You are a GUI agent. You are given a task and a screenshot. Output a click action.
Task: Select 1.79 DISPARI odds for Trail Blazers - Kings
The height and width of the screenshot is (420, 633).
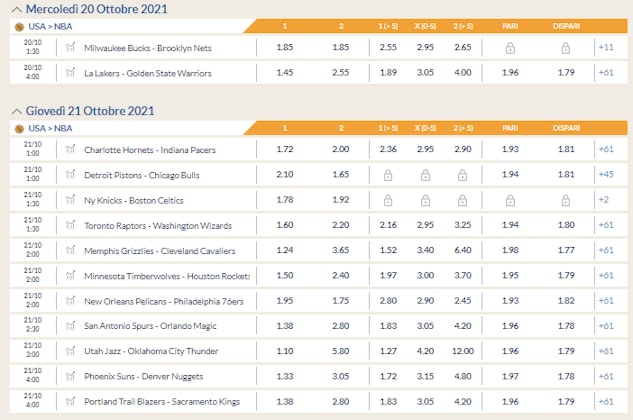pyautogui.click(x=566, y=401)
